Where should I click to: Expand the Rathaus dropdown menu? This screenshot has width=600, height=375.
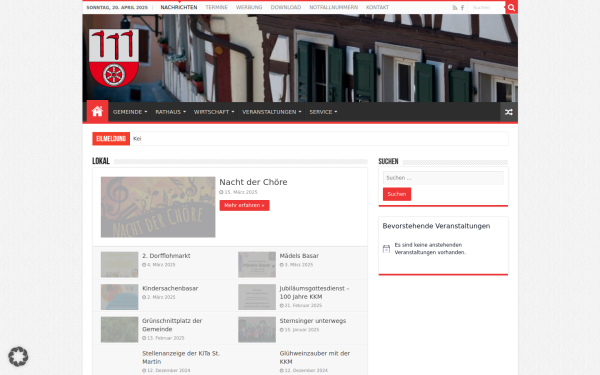click(x=170, y=112)
